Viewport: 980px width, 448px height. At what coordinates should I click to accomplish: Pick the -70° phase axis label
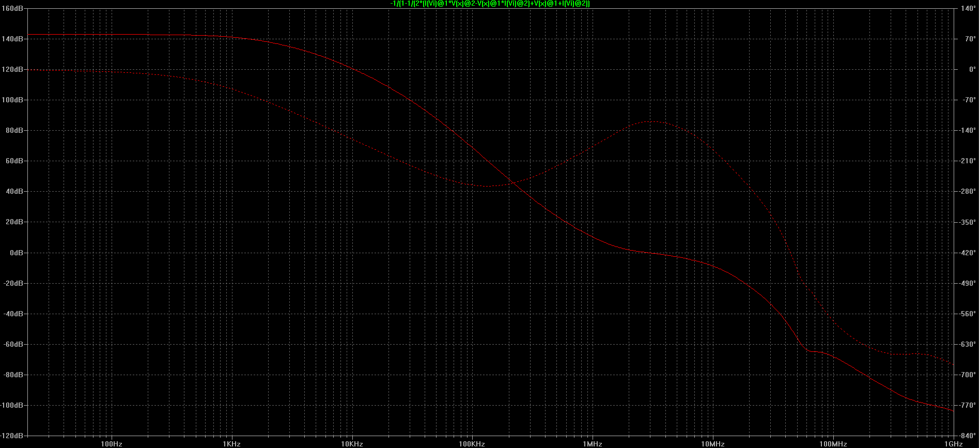click(x=970, y=100)
